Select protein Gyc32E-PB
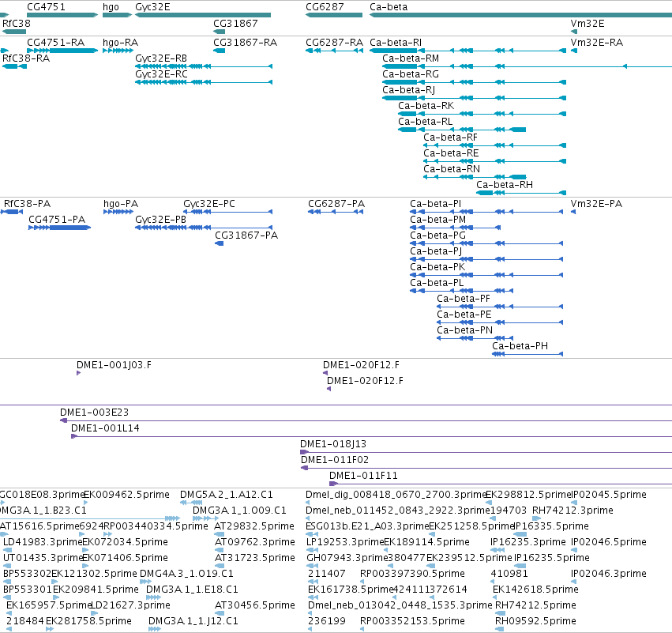The height and width of the screenshot is (633, 672). point(161,220)
